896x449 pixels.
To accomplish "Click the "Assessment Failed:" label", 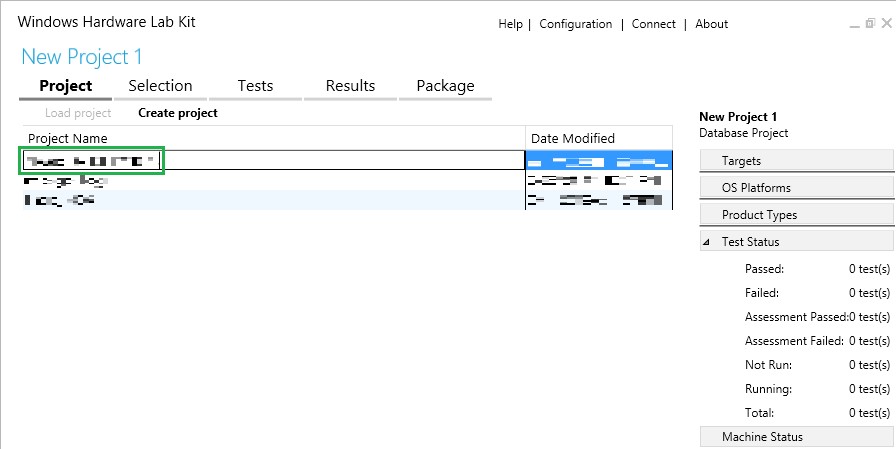I will click(x=794, y=341).
